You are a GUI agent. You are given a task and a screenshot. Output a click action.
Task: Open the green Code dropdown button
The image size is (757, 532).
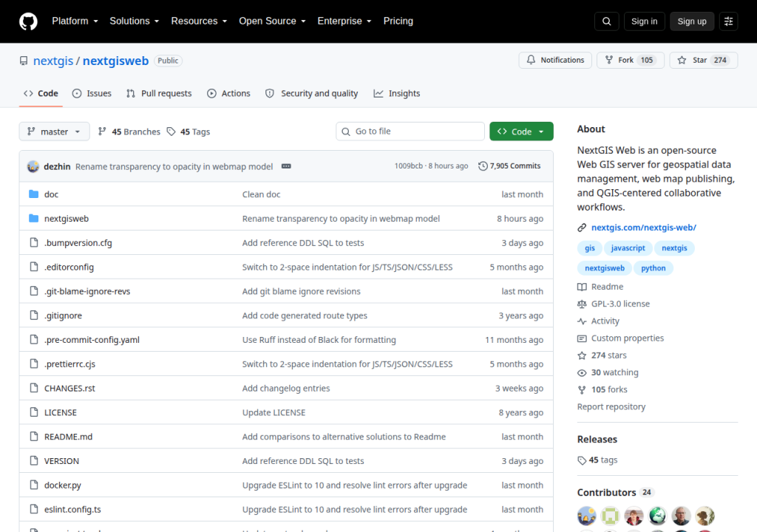coord(521,132)
